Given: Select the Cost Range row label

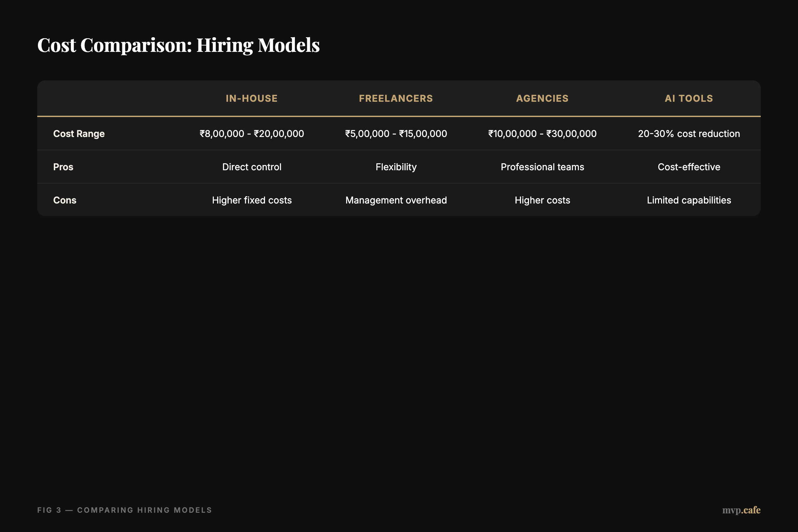Looking at the screenshot, I should tap(79, 134).
